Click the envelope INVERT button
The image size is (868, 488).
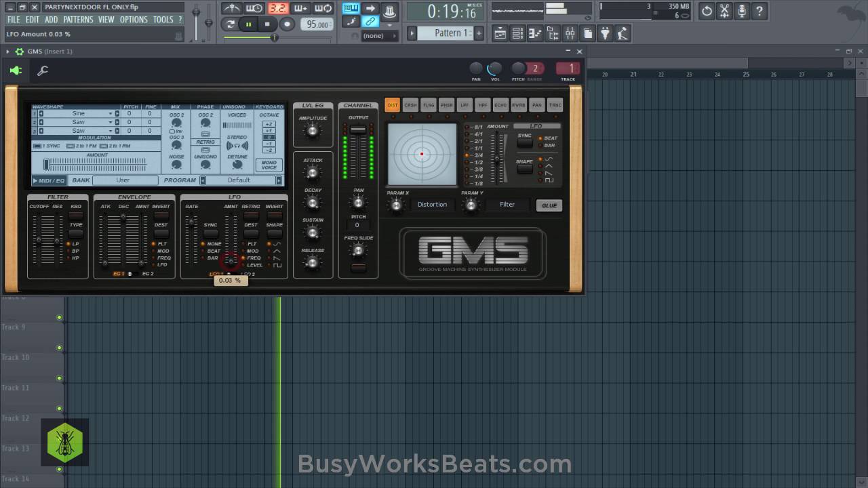161,216
